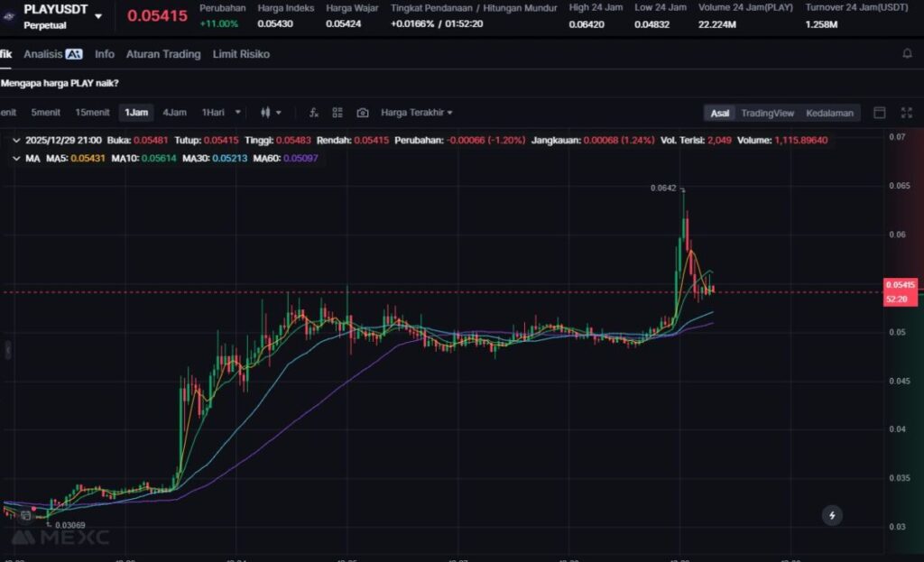Open the Limit Risiko tab
Screen dimensions: 924x562
coord(241,54)
